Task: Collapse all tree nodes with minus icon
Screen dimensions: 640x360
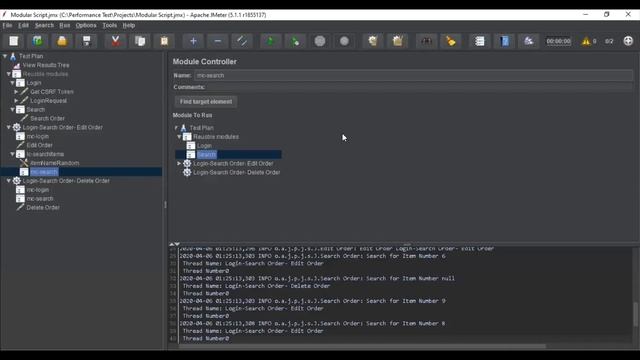Action: (218, 41)
